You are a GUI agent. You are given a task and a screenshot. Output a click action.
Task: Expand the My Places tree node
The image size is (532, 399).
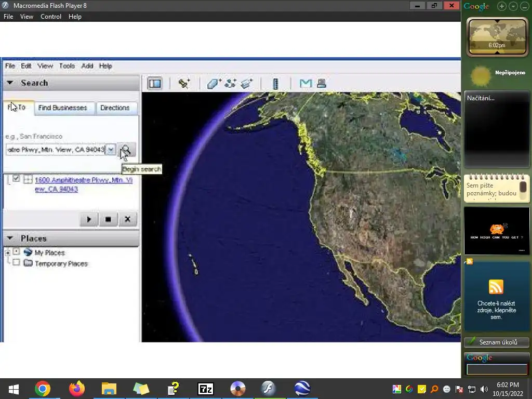(x=7, y=253)
